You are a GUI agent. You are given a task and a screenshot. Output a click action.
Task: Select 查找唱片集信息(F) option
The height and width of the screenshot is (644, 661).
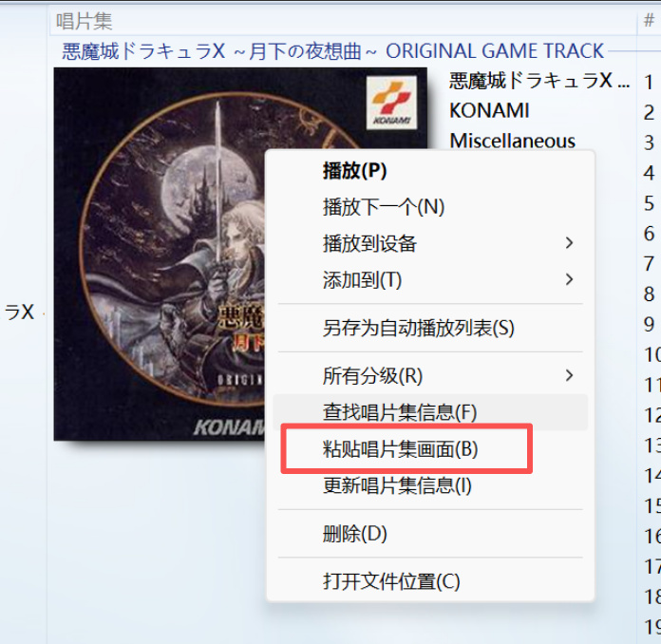coord(430,412)
